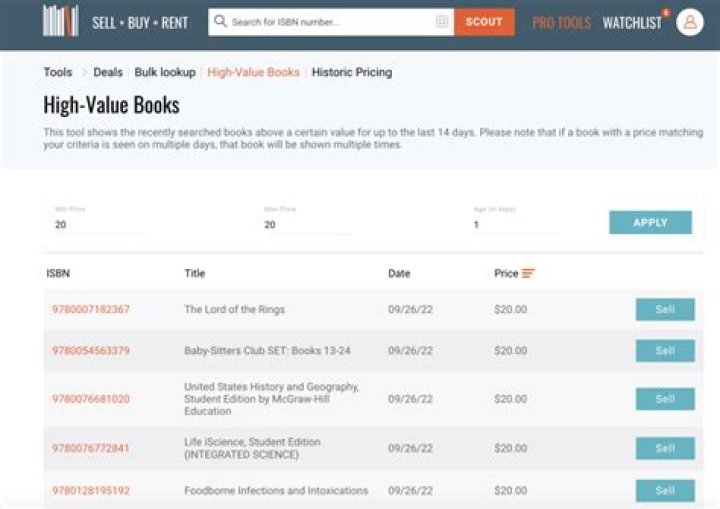Click the Date column header
720x509 pixels.
point(399,273)
